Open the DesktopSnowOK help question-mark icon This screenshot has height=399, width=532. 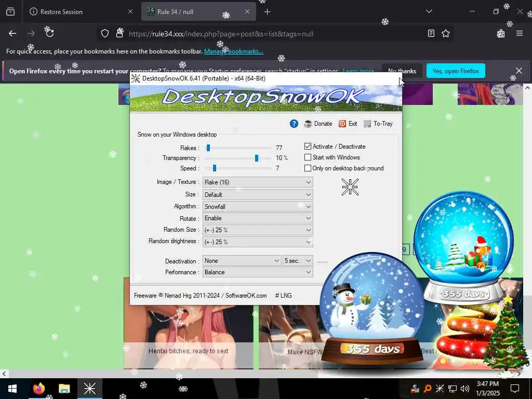click(x=294, y=124)
